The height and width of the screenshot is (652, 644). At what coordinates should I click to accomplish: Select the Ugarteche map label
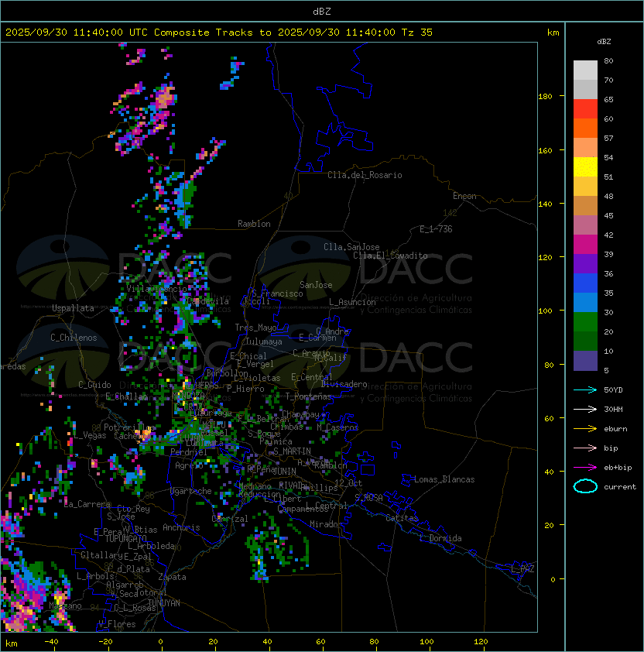[191, 491]
